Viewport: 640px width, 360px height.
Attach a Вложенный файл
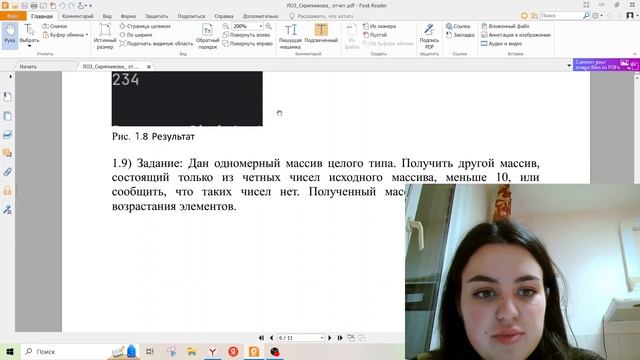505,26
